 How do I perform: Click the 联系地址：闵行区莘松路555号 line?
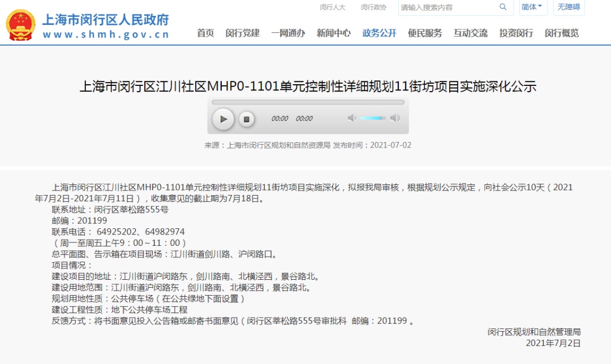tap(110, 210)
